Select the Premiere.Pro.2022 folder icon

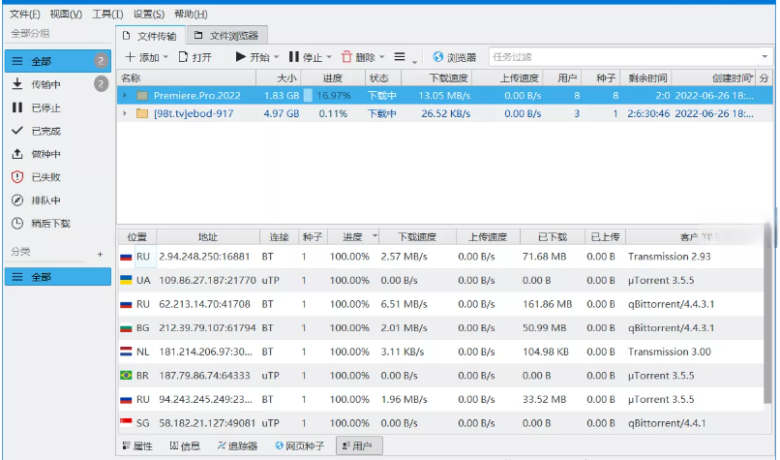pyautogui.click(x=142, y=95)
